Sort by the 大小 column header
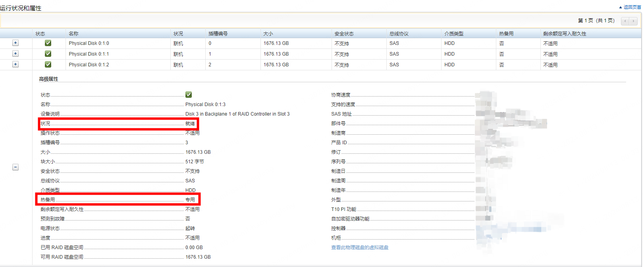Screen dimensions: 644x267 (x=268, y=34)
